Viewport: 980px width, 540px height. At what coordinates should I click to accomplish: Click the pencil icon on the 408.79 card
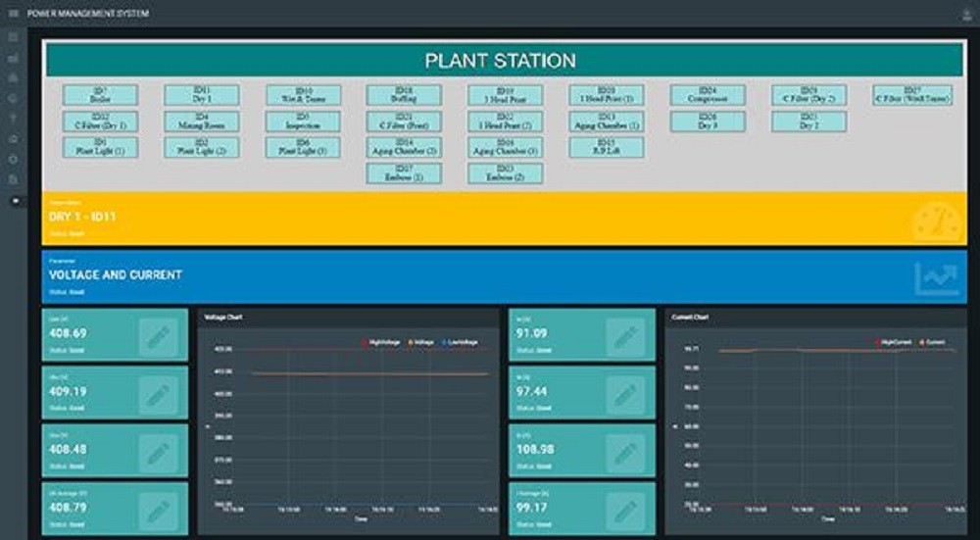(158, 512)
